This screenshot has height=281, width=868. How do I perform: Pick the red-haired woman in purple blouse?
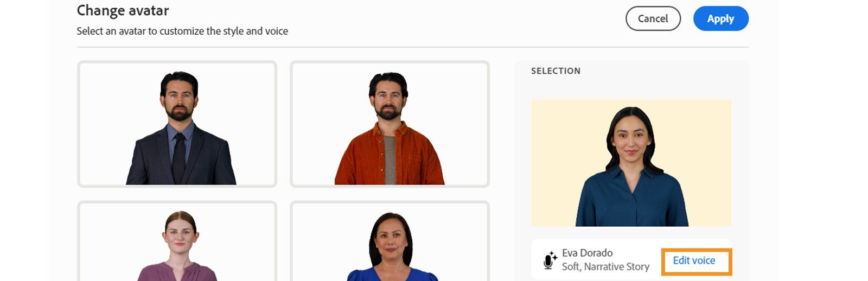(177, 241)
